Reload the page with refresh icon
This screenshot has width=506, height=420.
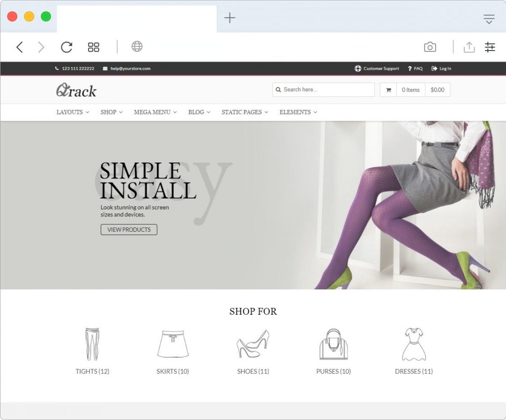(67, 47)
